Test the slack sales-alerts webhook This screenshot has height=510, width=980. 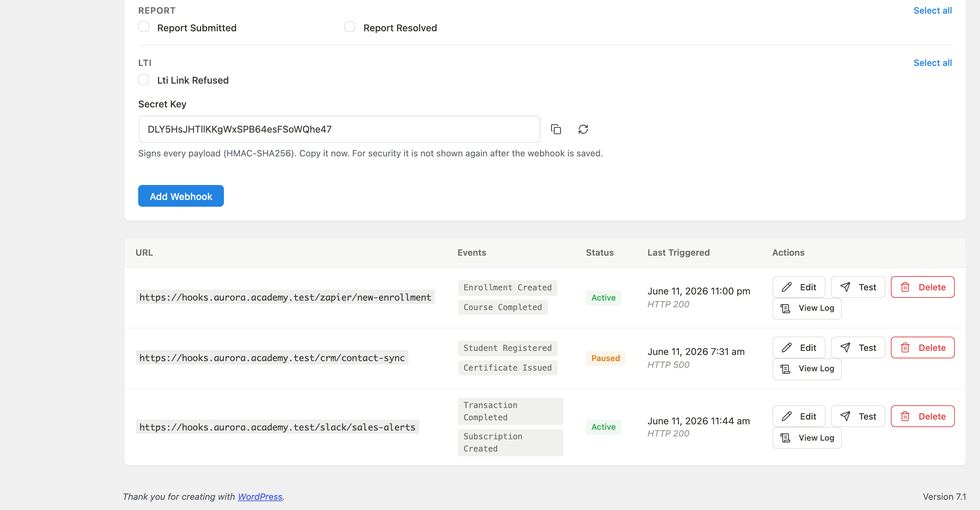pos(858,416)
